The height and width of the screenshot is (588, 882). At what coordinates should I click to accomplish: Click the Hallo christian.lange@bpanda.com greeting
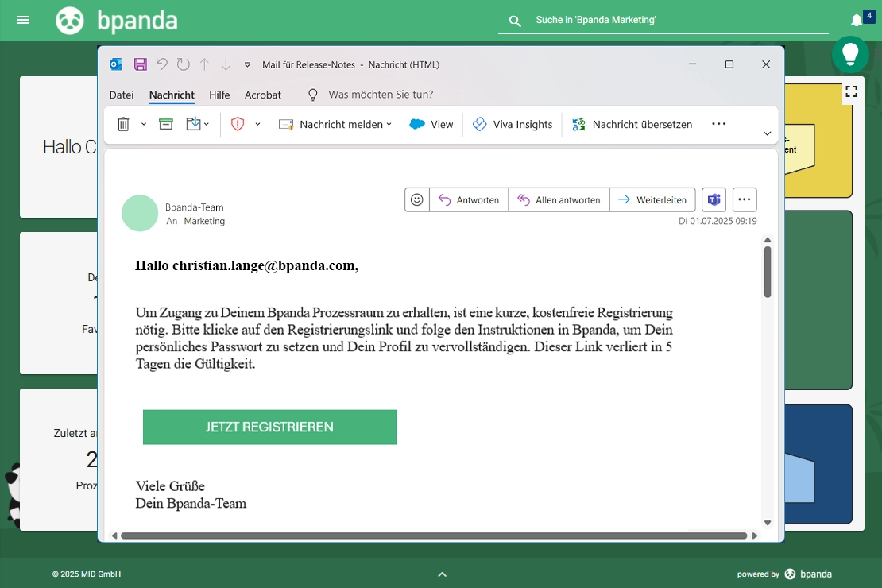click(246, 265)
